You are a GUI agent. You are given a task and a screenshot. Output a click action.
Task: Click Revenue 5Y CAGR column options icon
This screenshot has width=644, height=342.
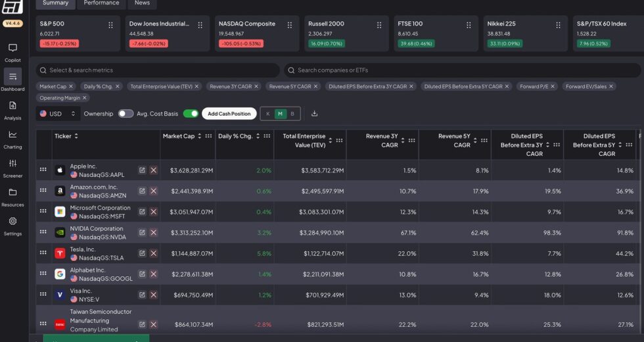pyautogui.click(x=484, y=141)
